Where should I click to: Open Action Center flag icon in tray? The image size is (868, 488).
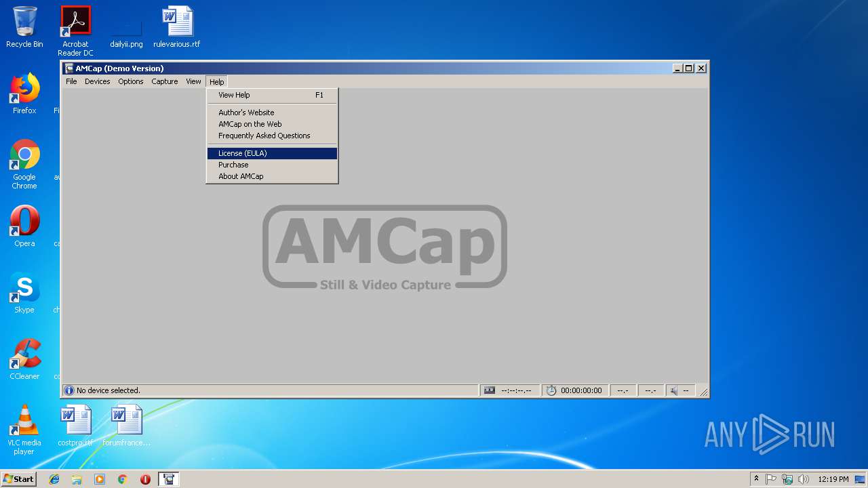tap(771, 479)
